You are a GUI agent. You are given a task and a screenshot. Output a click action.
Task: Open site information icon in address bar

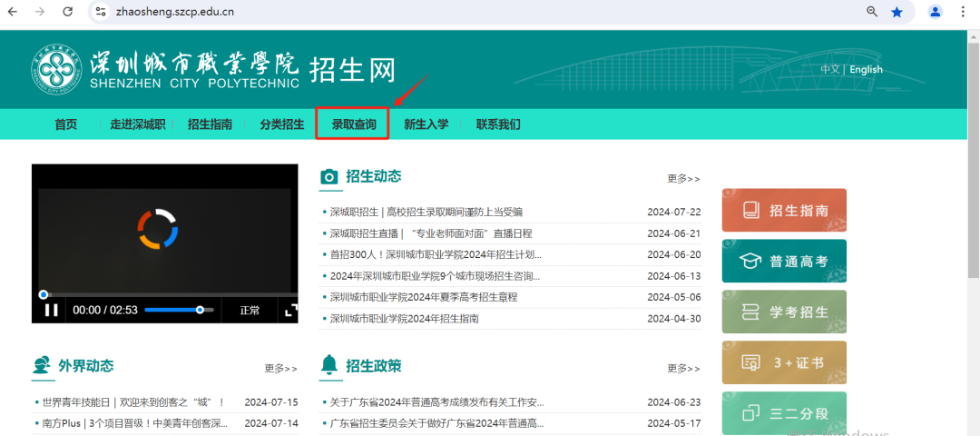(101, 11)
